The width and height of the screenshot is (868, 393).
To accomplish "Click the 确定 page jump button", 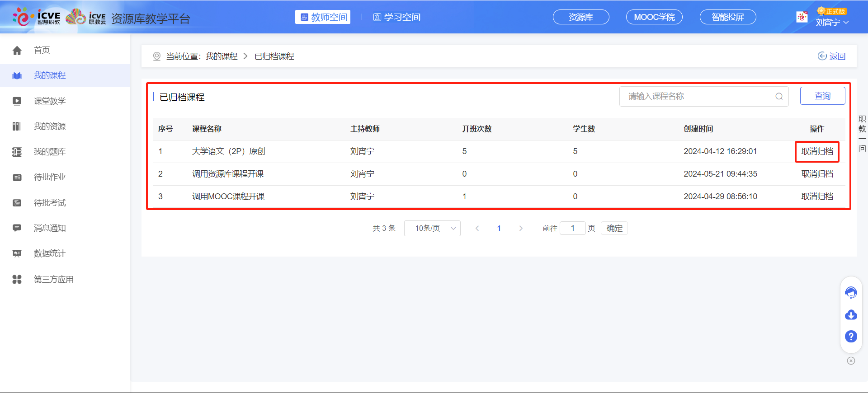I will pos(614,228).
